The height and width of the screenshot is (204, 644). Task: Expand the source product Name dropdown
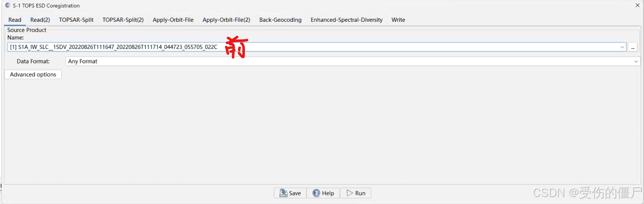click(x=622, y=47)
